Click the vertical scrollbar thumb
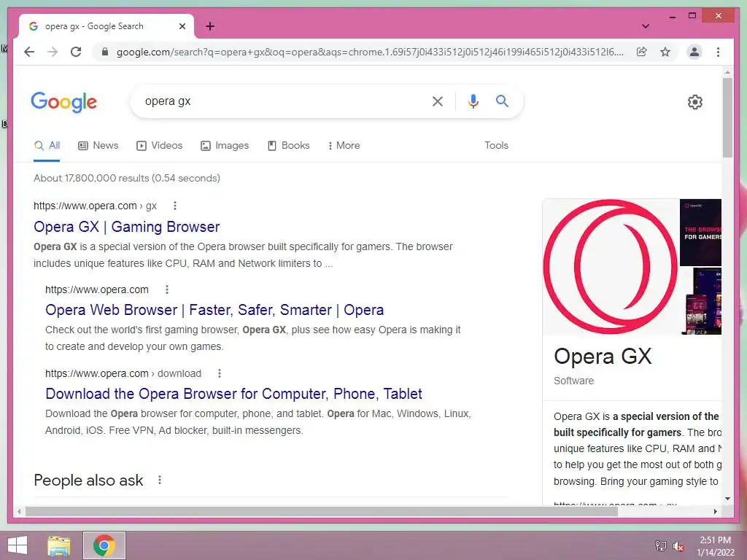 pyautogui.click(x=727, y=117)
